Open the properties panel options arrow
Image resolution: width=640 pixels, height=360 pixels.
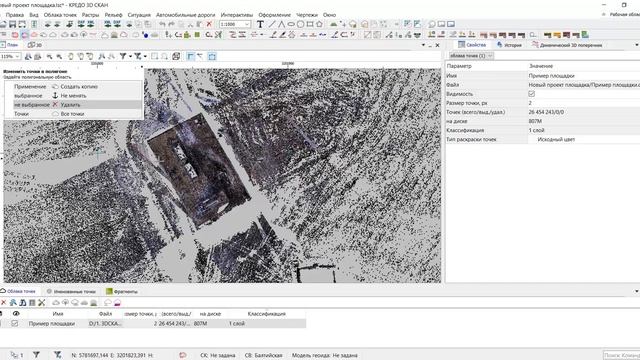637,45
